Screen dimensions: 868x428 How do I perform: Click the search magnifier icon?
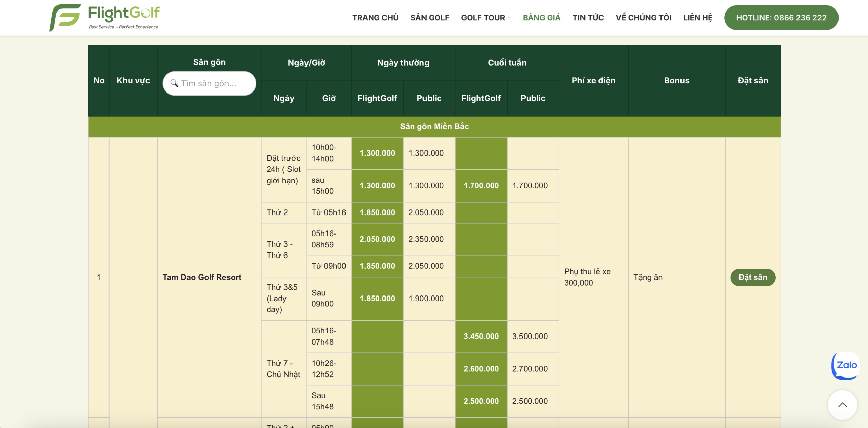click(174, 83)
